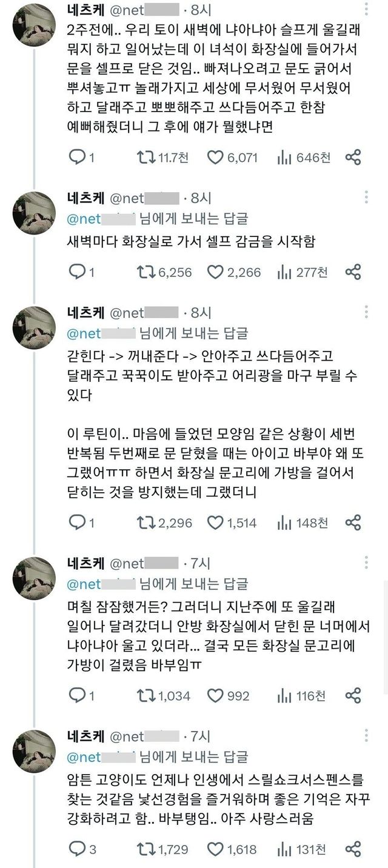Open the 네츠케 profile name on first tweet
The width and height of the screenshot is (388, 868).
point(84,10)
